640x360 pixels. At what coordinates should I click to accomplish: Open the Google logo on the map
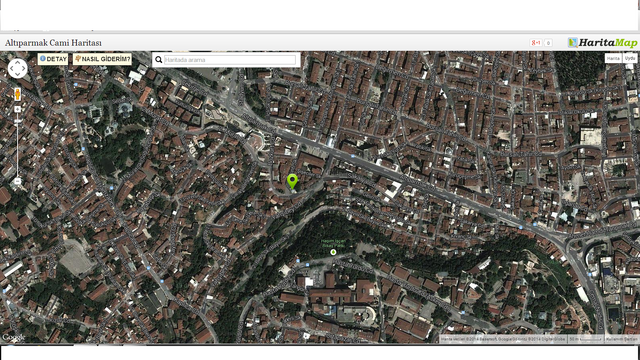point(13,337)
